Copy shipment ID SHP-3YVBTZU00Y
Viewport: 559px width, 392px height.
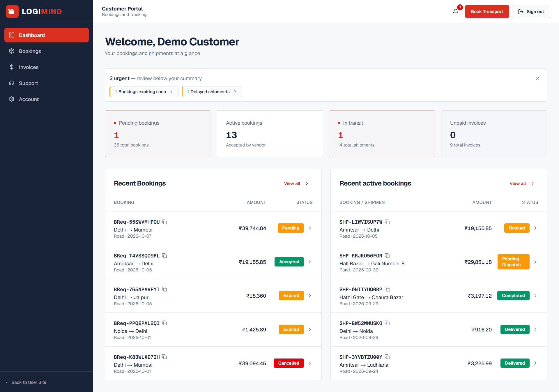[x=387, y=357]
